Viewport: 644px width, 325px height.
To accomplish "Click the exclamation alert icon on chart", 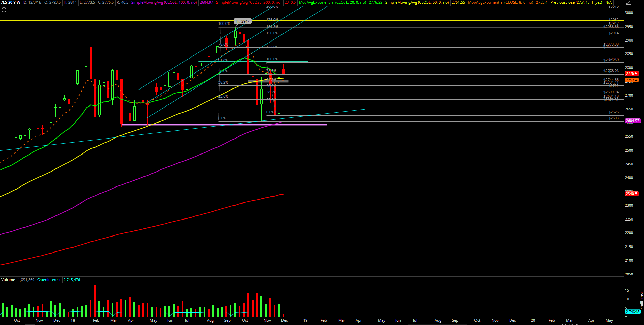I will coord(4,10).
